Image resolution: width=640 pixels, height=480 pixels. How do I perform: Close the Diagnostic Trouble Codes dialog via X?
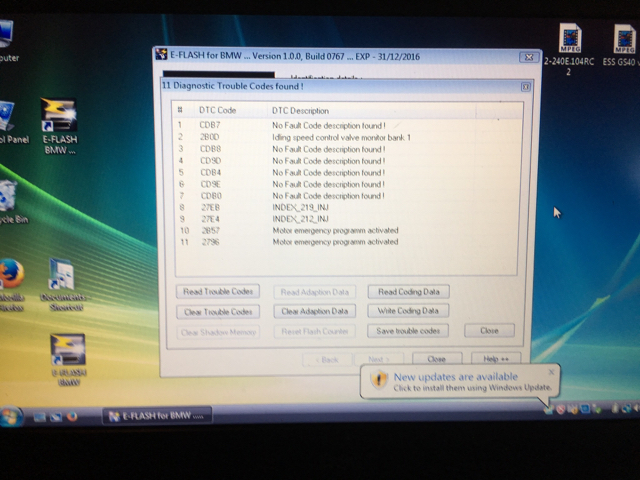coord(526,87)
